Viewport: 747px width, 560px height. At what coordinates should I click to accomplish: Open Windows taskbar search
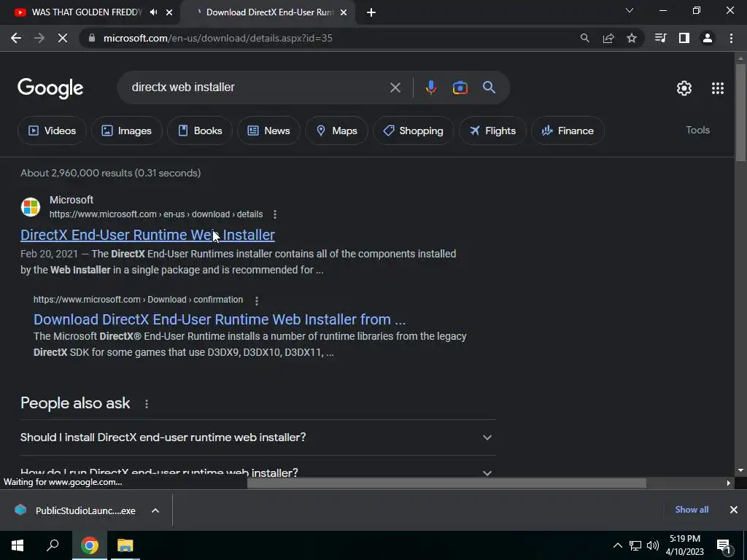(x=53, y=545)
